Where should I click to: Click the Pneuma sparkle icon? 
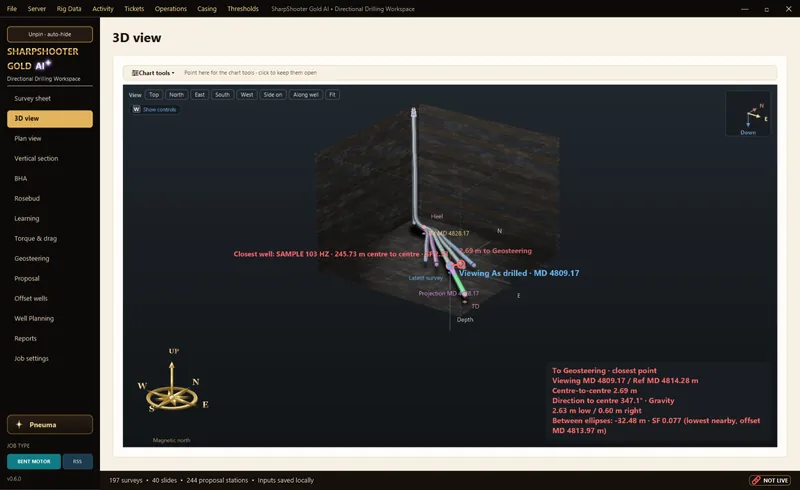[x=19, y=425]
